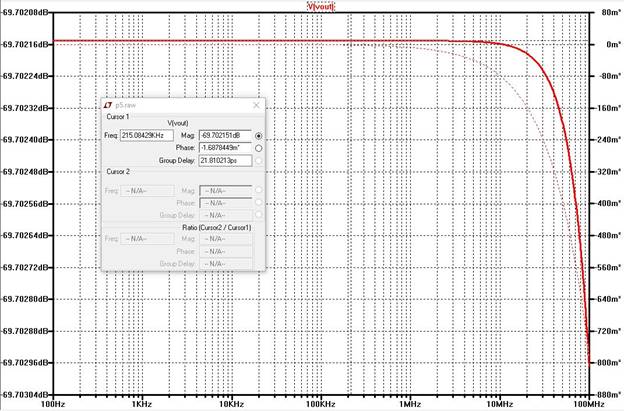624x411 pixels.
Task: Select Cursor 2 Phase radio button
Action: (259, 203)
